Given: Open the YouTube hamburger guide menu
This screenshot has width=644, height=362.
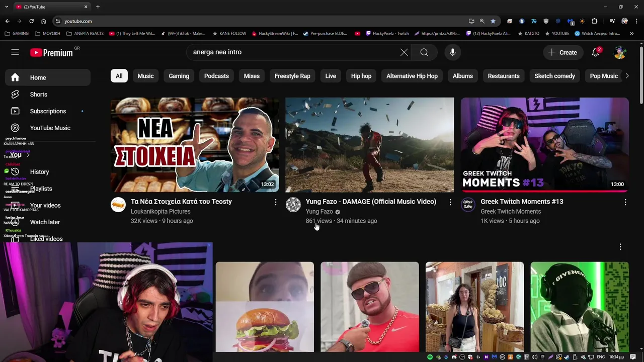Looking at the screenshot, I should click(15, 52).
